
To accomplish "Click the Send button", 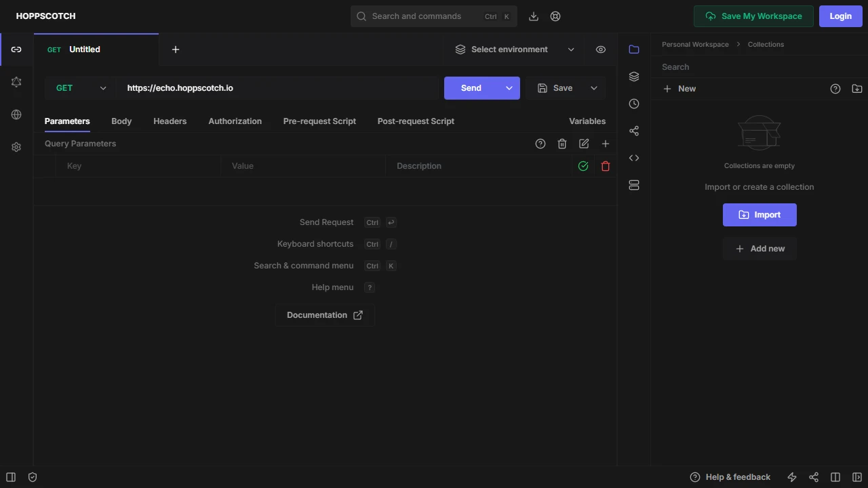I will point(471,87).
